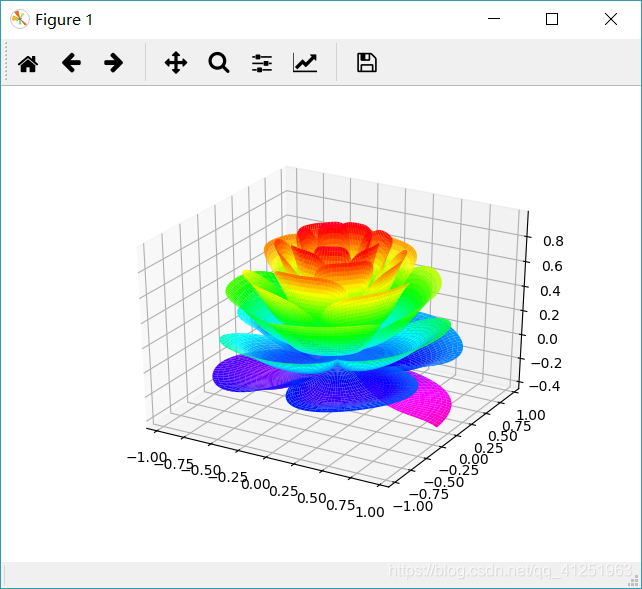Screen dimensions: 642x589
Task: Click the matplotlib icon in the title bar
Action: (20, 19)
